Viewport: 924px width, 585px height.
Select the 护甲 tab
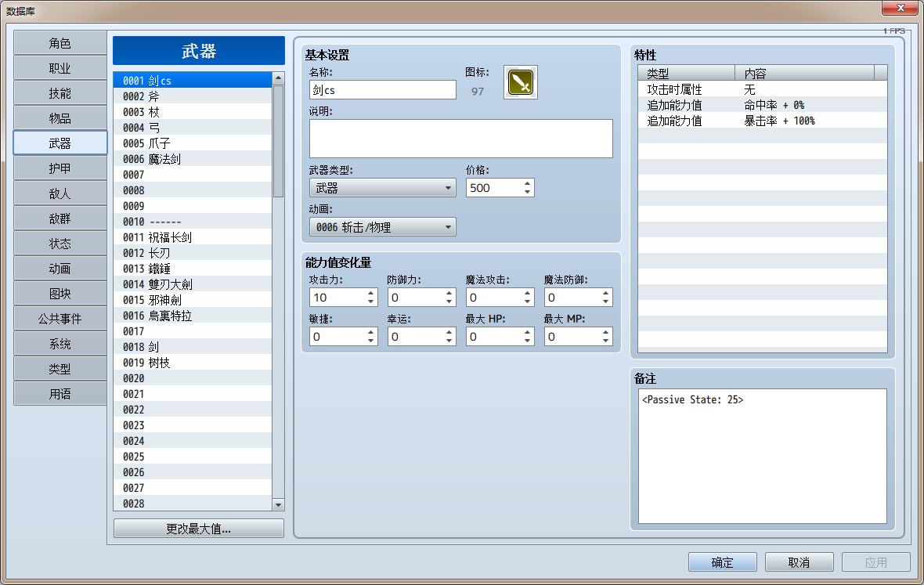(x=60, y=168)
